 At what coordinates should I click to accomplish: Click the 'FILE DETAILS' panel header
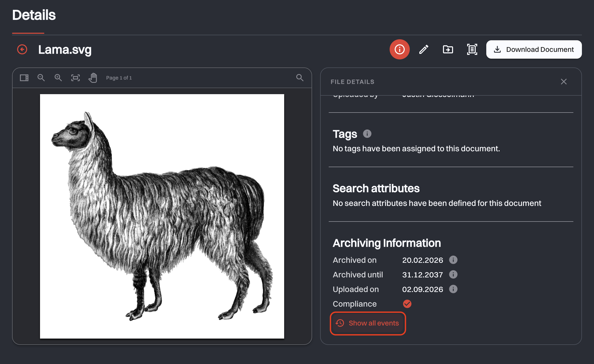pyautogui.click(x=352, y=82)
